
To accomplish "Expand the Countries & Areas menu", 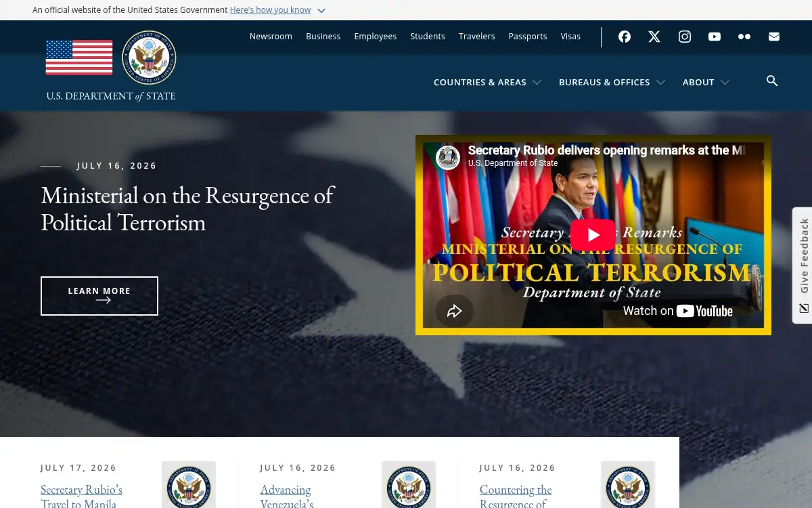I will pyautogui.click(x=487, y=82).
